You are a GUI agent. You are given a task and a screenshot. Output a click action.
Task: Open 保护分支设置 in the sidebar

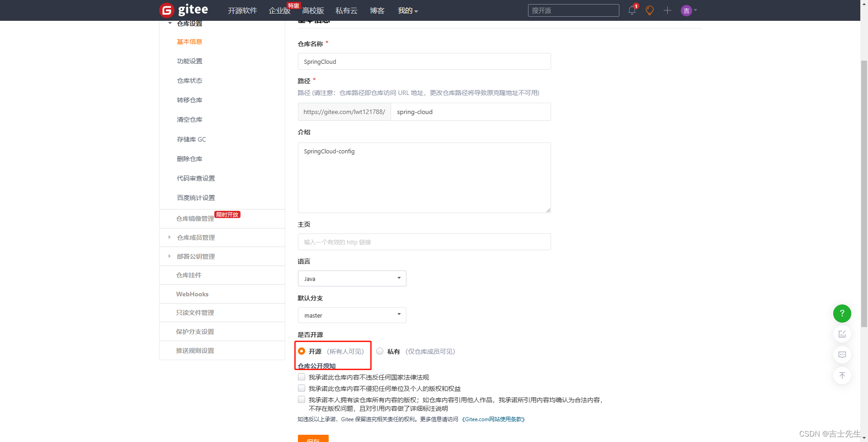click(x=195, y=332)
